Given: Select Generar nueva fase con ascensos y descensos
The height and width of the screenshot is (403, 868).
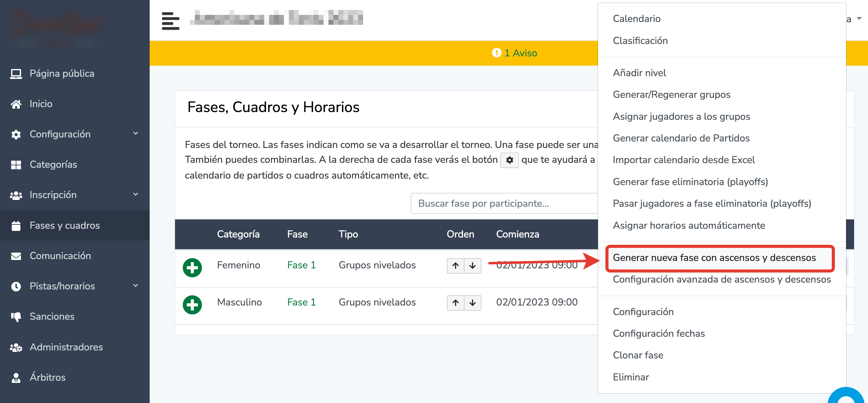Looking at the screenshot, I should point(714,258).
